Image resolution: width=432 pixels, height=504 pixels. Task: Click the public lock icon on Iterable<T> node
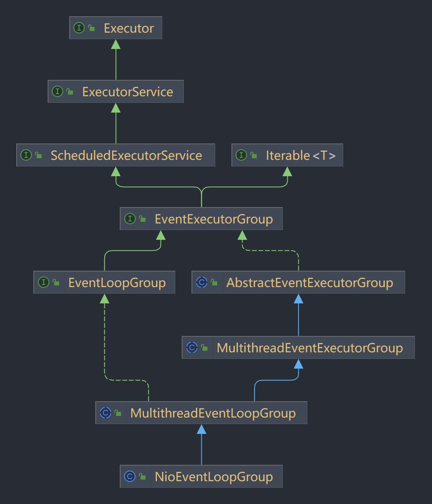(x=254, y=155)
